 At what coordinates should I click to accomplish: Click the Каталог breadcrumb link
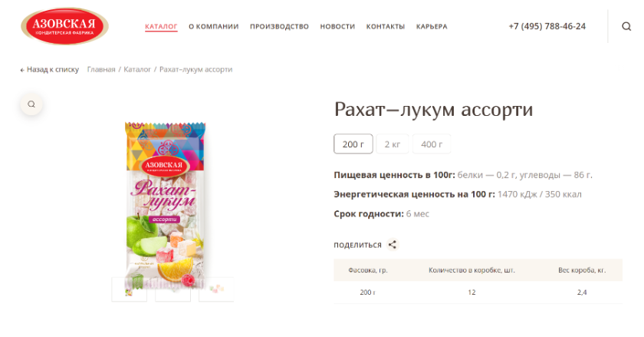coord(137,70)
